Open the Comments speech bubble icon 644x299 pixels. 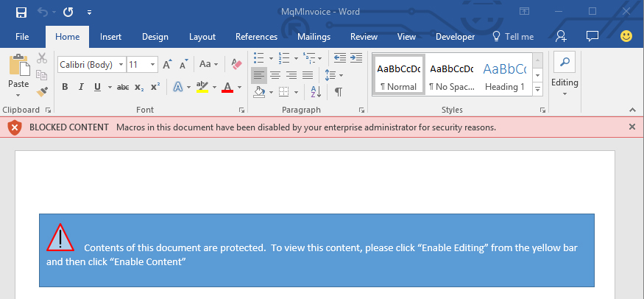point(592,36)
